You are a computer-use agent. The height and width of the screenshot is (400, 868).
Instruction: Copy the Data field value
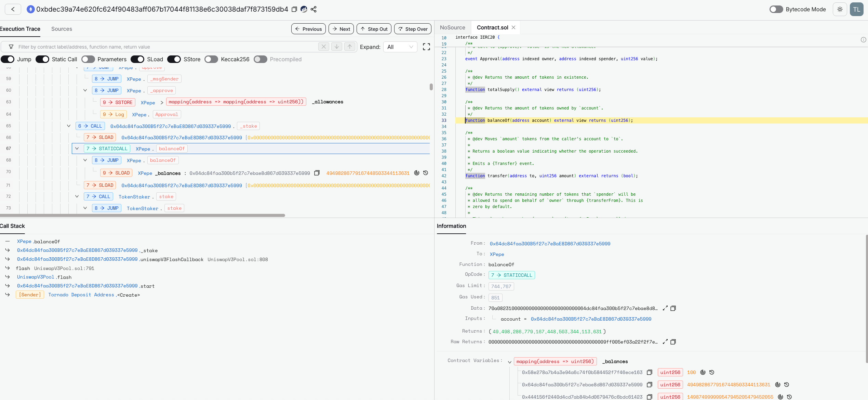coord(673,308)
